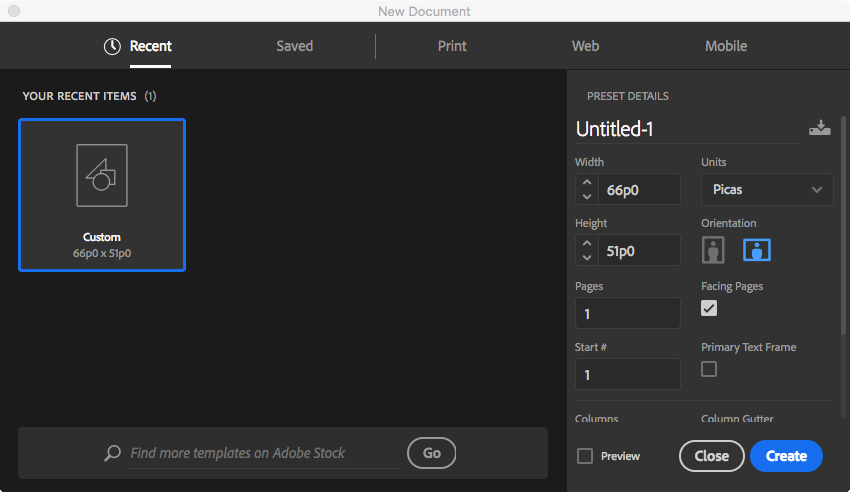This screenshot has width=850, height=492.
Task: Toggle the Preview checkbox
Action: click(585, 456)
